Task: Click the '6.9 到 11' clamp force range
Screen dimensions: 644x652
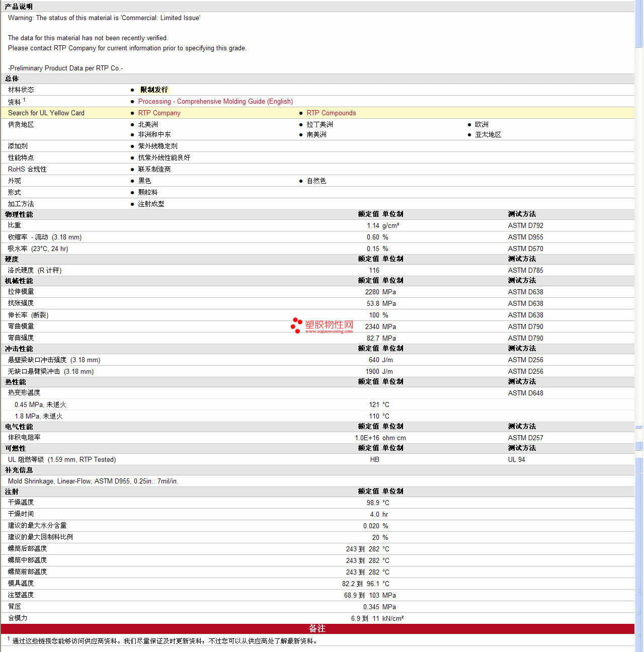Action: 365,619
